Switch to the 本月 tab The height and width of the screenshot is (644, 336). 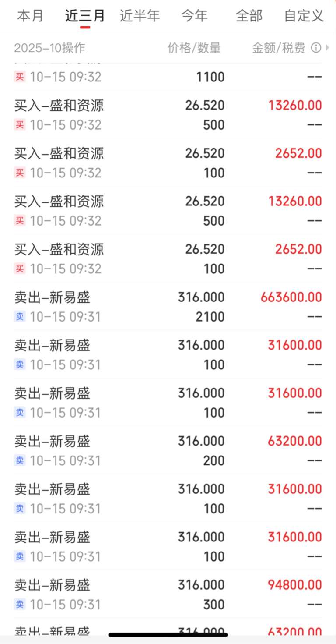(31, 16)
